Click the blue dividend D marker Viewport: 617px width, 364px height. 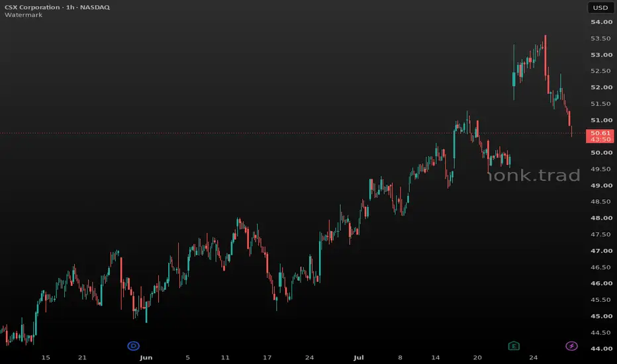[133, 346]
